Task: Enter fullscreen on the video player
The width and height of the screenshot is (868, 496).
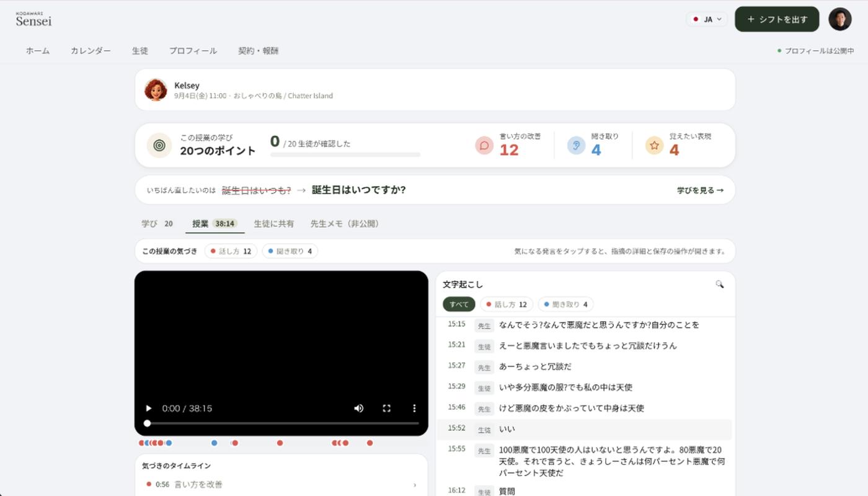Action: click(x=387, y=408)
